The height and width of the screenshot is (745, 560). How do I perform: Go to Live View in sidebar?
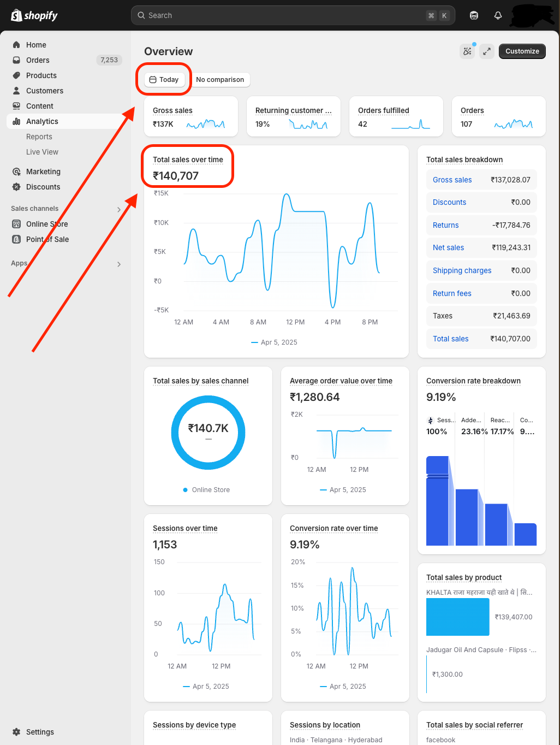pos(42,152)
